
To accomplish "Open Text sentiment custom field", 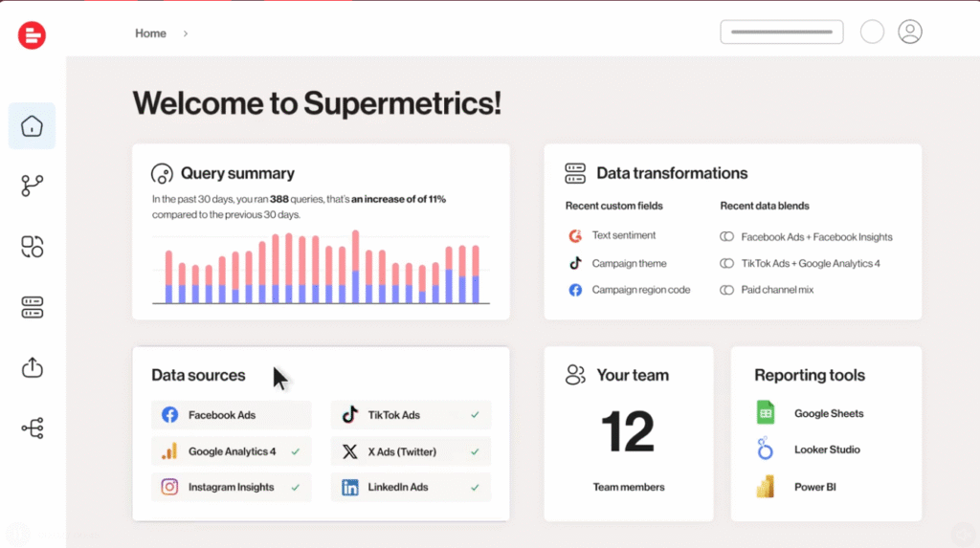I will coord(624,235).
